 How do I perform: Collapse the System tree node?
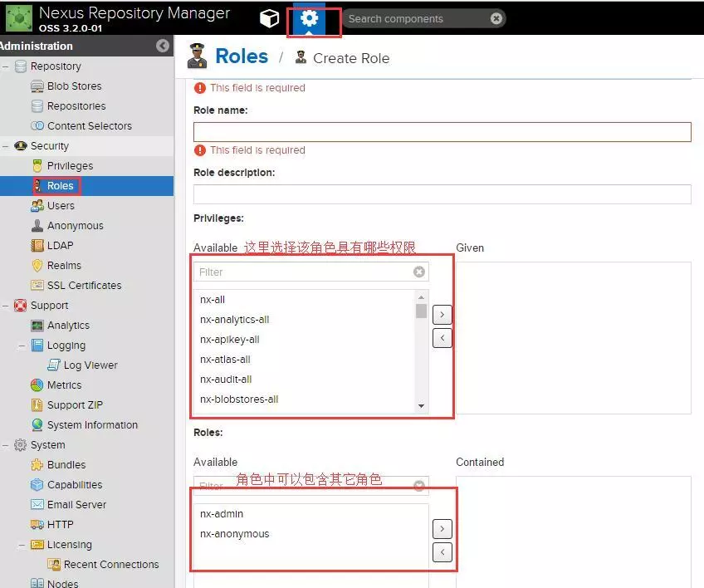[5, 446]
